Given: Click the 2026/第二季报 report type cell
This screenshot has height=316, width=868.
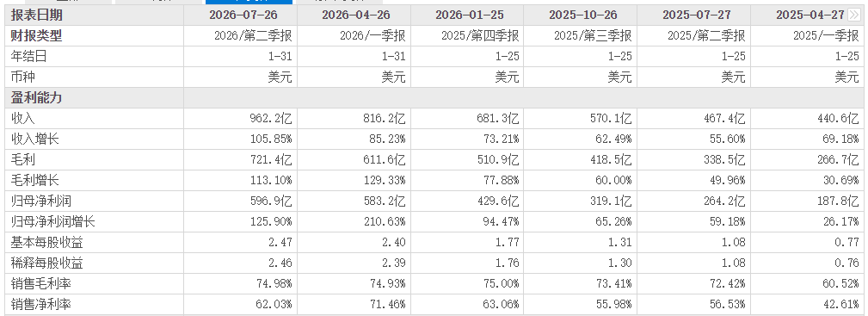Looking at the screenshot, I should pos(253,36).
